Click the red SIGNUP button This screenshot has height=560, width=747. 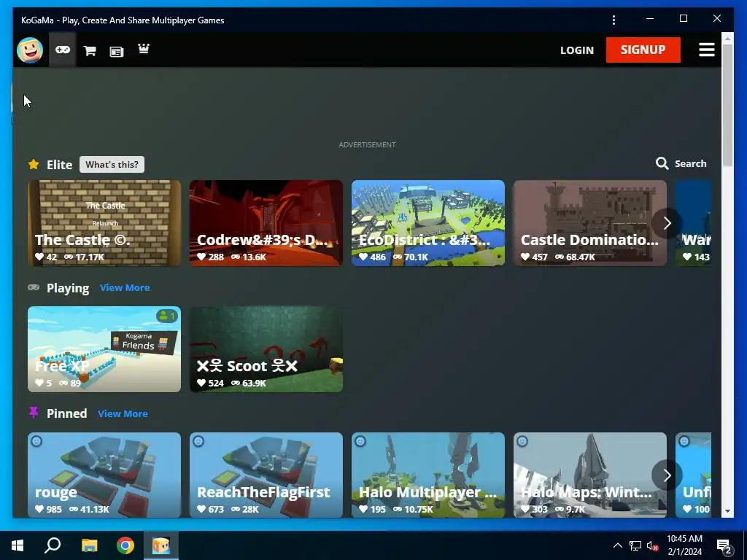pyautogui.click(x=643, y=50)
